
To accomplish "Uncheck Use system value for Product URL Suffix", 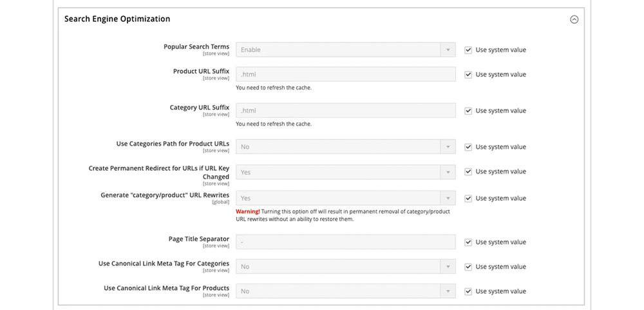I will point(469,75).
